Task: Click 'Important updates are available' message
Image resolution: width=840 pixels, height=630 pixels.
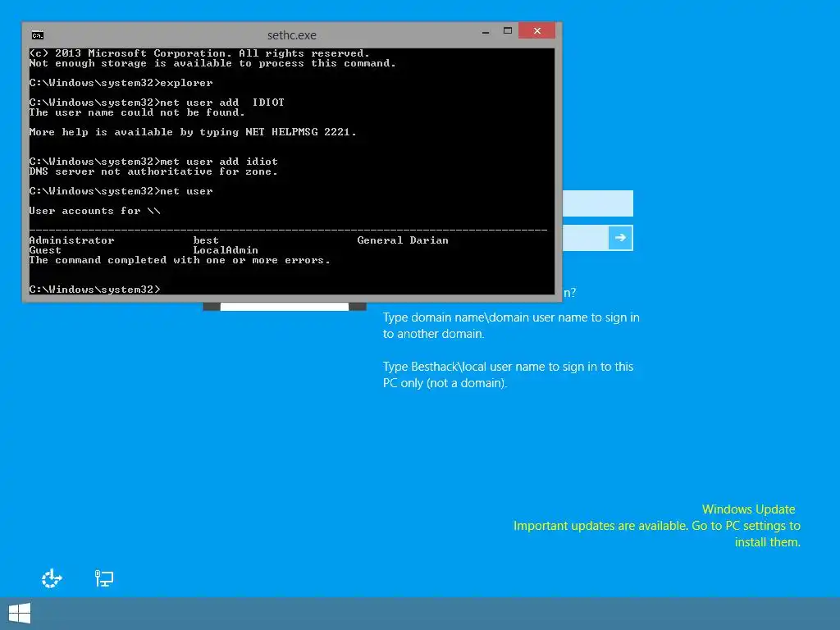Action: (x=657, y=533)
